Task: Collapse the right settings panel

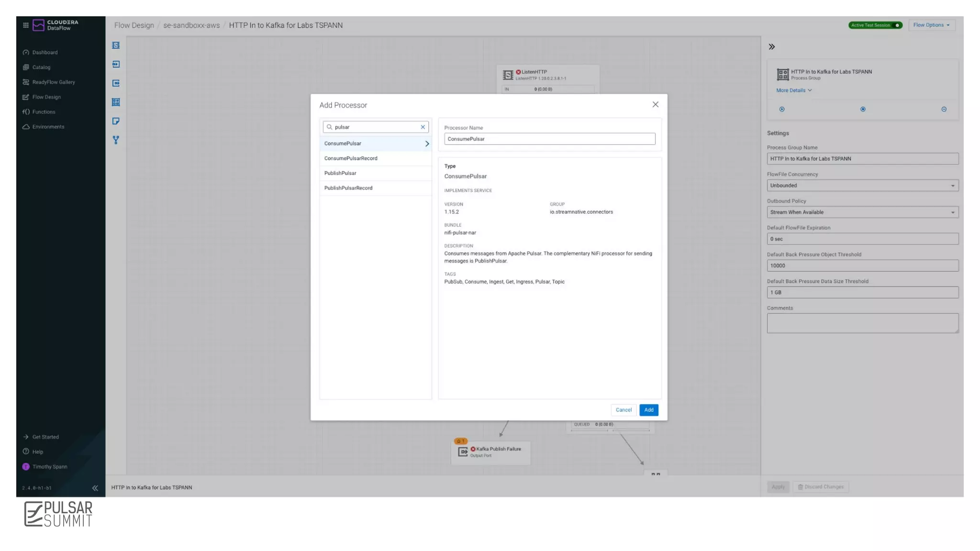Action: (771, 47)
